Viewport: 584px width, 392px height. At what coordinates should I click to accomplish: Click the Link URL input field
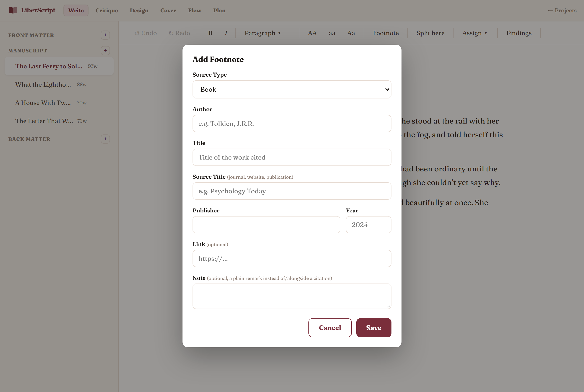click(292, 258)
